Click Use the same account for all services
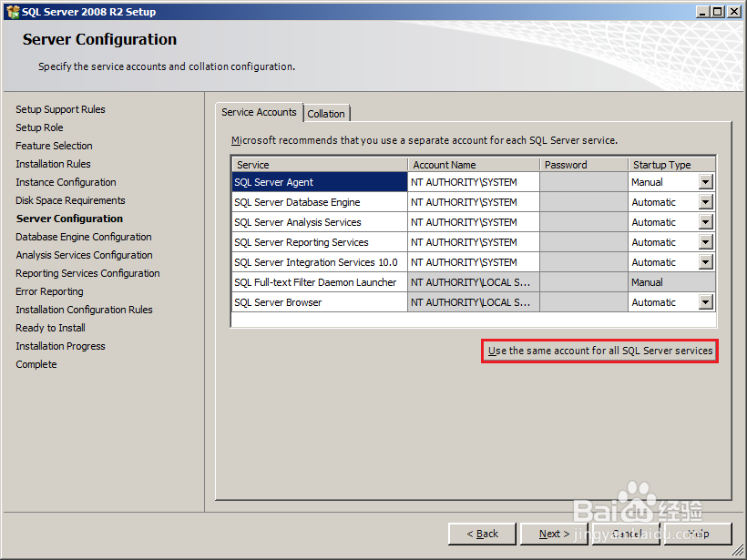747x560 pixels. [x=599, y=351]
